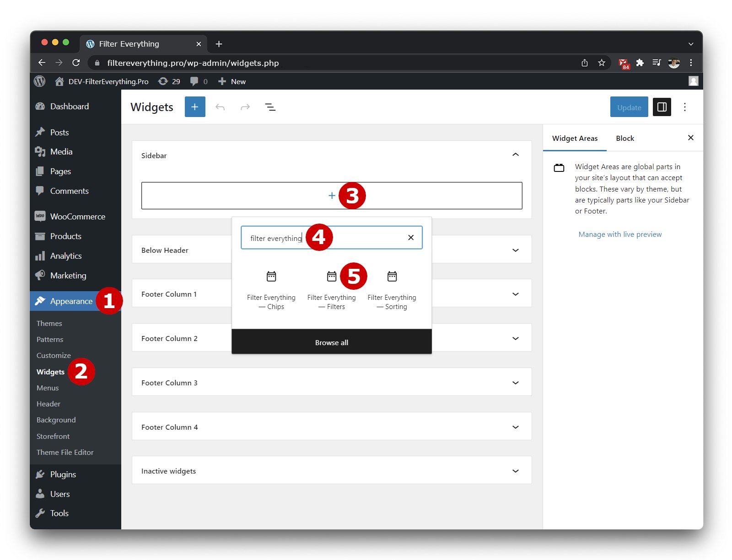Expand the Footer Column 4 area

coord(515,427)
